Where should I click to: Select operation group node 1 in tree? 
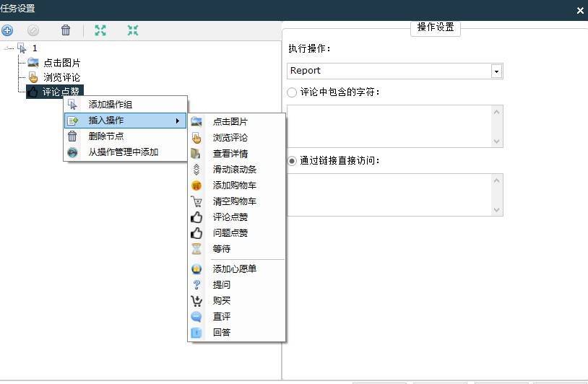tap(35, 48)
